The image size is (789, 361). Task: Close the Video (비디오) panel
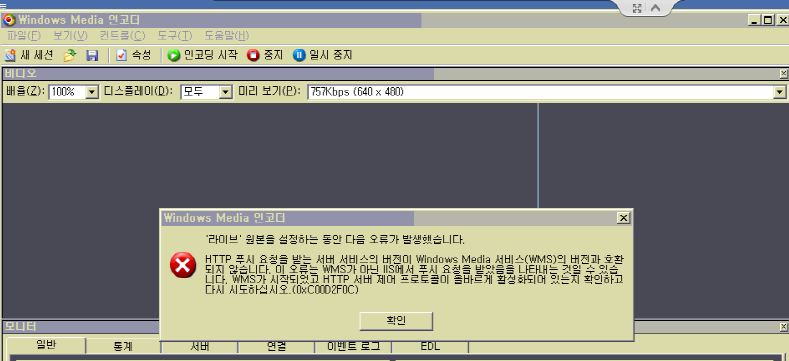pyautogui.click(x=783, y=74)
